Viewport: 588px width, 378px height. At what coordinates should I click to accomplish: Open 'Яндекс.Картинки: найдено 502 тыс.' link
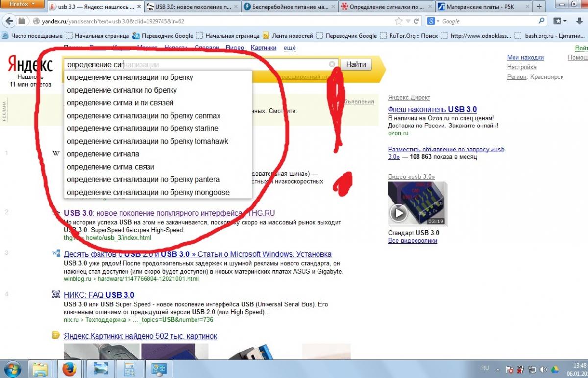click(x=140, y=336)
